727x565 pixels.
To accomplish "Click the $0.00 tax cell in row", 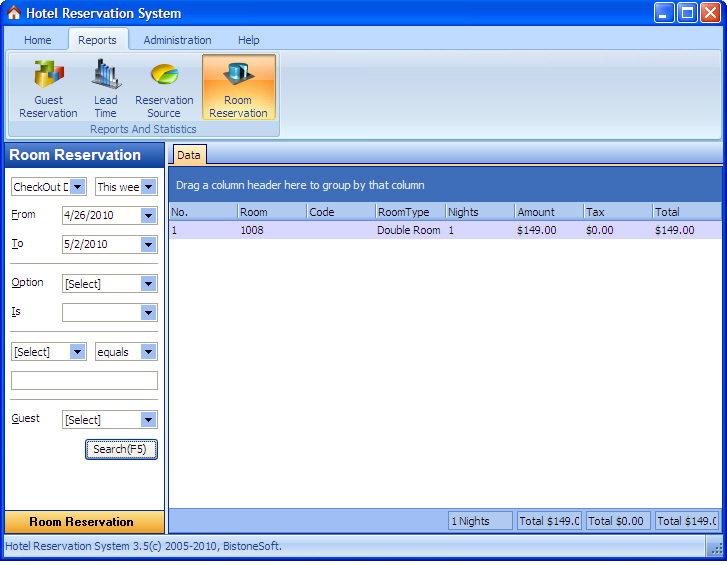I will [x=618, y=230].
